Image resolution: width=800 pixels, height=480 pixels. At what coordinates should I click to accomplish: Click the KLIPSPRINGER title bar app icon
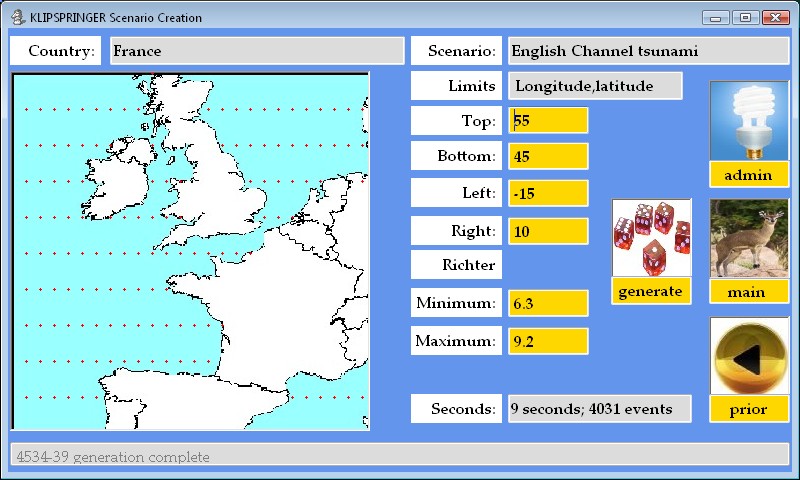click(x=17, y=17)
